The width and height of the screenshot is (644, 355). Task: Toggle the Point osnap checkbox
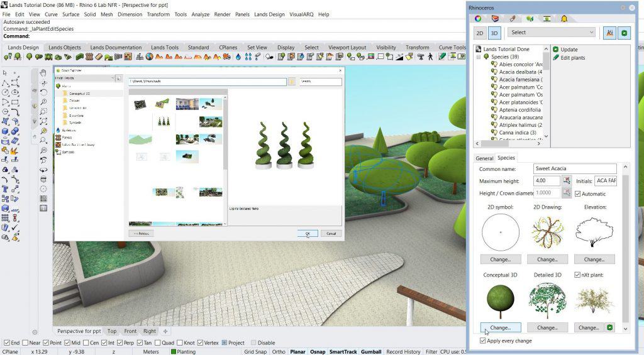[46, 342]
